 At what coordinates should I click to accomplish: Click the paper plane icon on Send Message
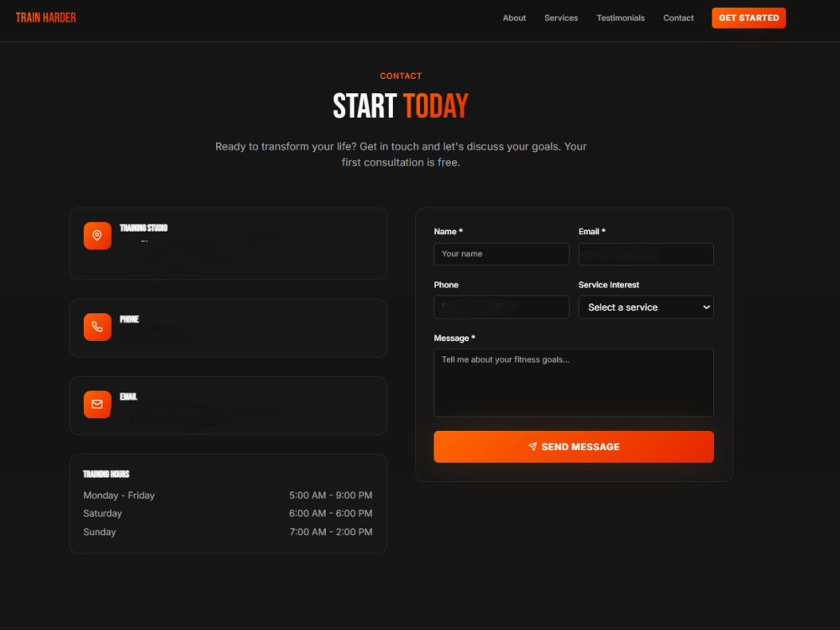coord(532,447)
